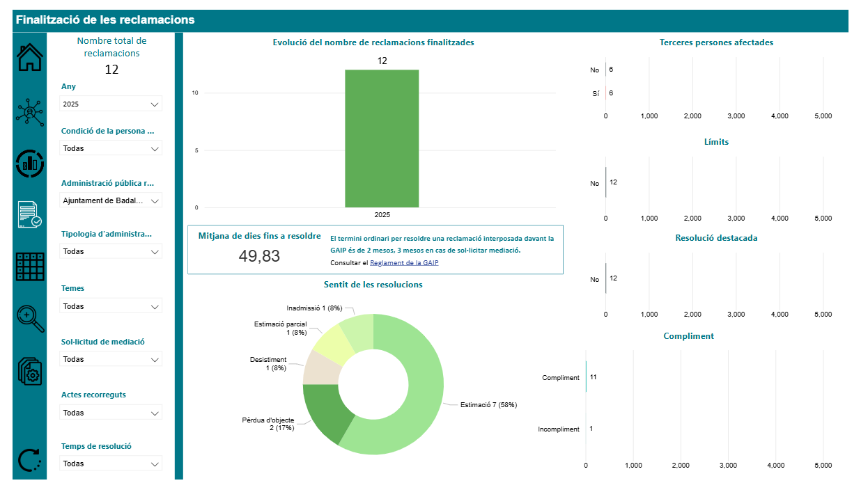Open the Tipologia d'administra... dropdown
This screenshot has width=868, height=499.
click(111, 251)
